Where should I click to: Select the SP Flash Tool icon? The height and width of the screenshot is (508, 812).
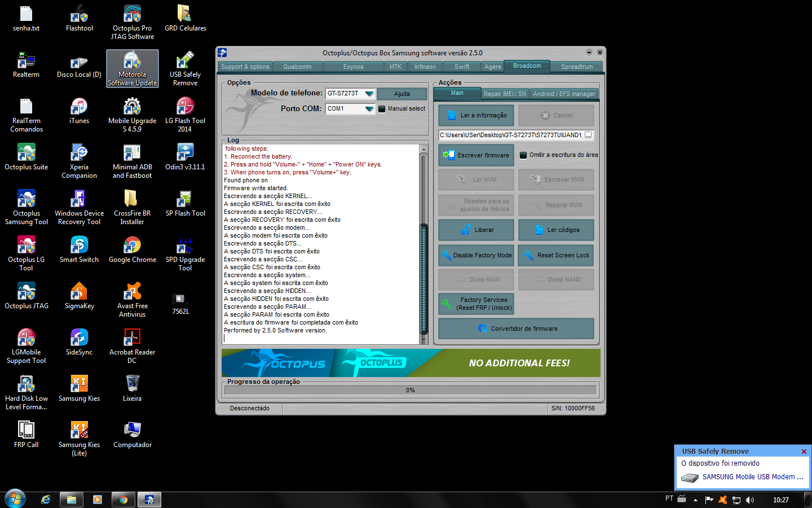[185, 203]
